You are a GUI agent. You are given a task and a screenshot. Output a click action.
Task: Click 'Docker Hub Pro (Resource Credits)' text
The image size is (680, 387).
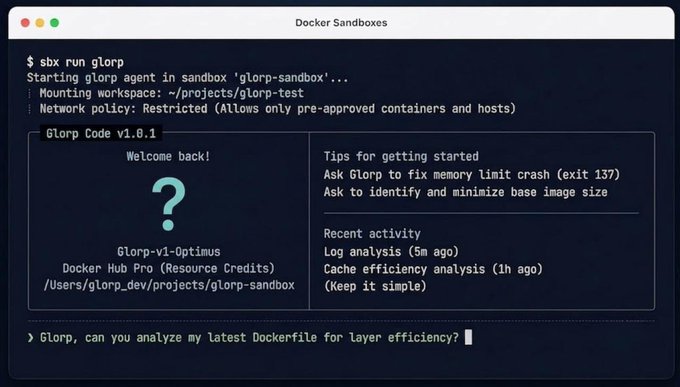(x=169, y=268)
